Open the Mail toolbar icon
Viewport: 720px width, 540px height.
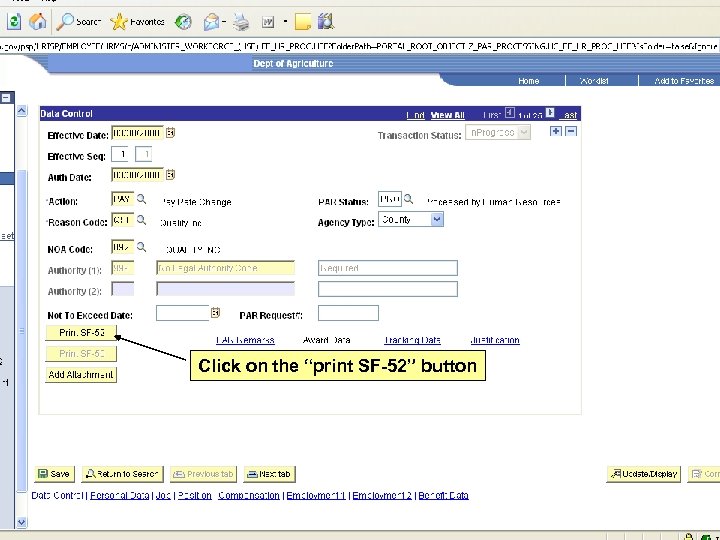coord(211,22)
